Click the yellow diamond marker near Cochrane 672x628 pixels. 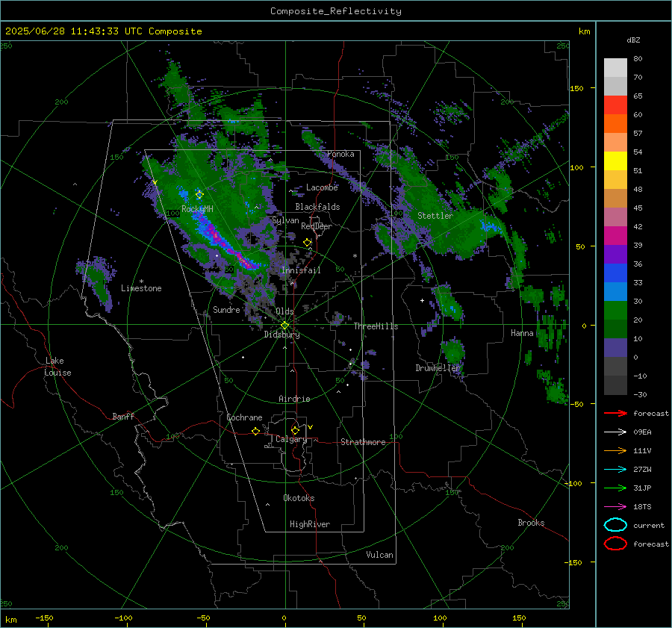tap(255, 431)
